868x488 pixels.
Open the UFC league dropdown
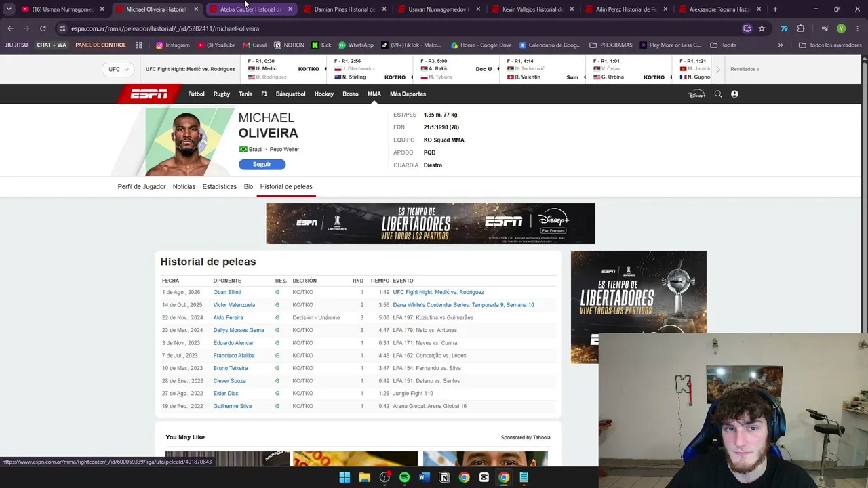pos(118,69)
